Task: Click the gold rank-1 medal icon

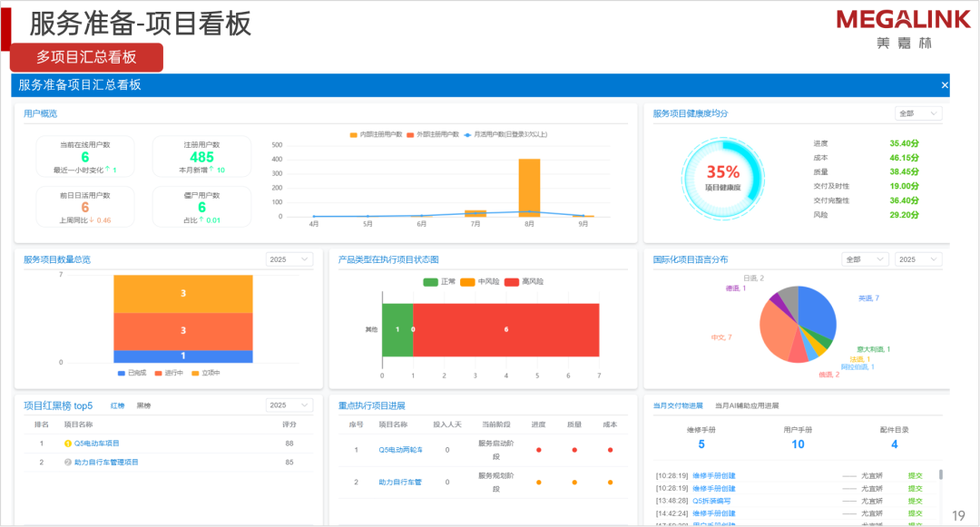Action: [67, 444]
